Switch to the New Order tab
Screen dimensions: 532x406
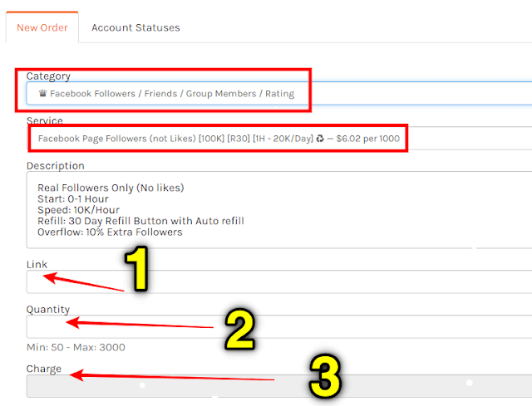[42, 27]
